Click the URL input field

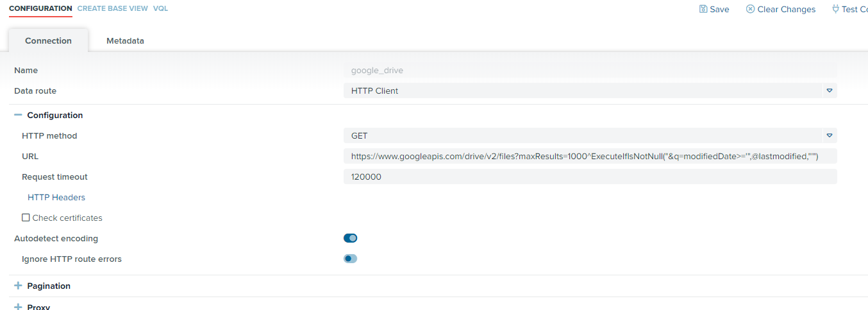[x=590, y=156]
